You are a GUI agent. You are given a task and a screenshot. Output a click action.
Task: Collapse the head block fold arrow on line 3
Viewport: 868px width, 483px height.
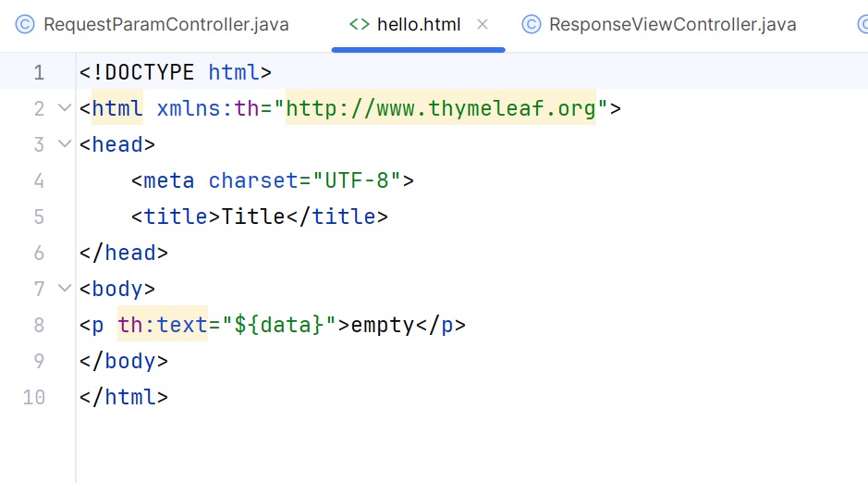click(x=65, y=144)
